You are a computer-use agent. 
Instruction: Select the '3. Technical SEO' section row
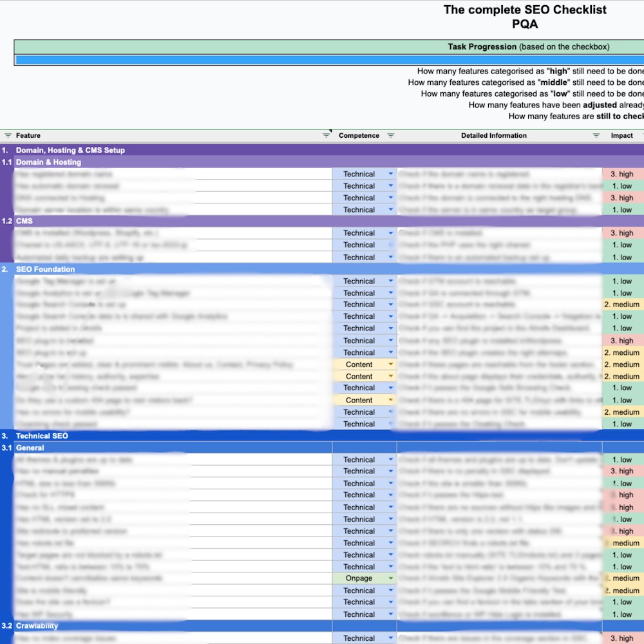(322, 436)
